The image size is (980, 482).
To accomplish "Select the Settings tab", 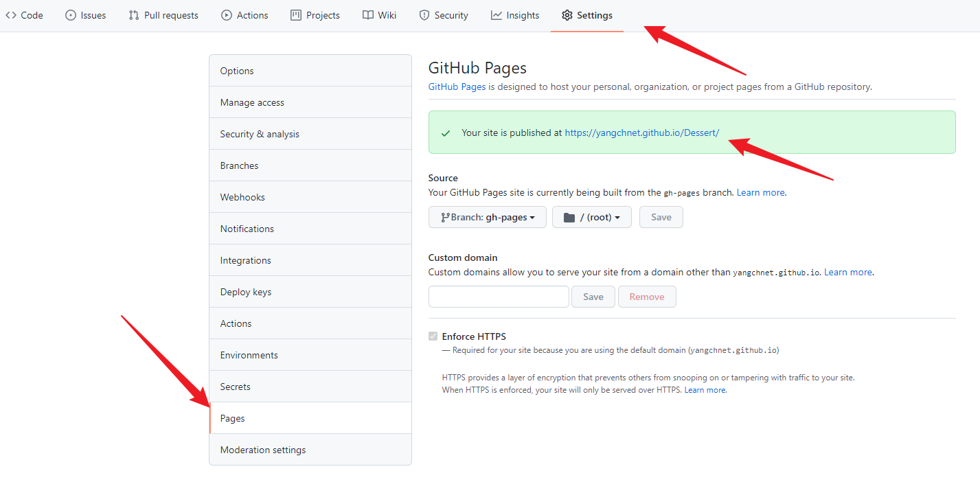I will coord(587,15).
